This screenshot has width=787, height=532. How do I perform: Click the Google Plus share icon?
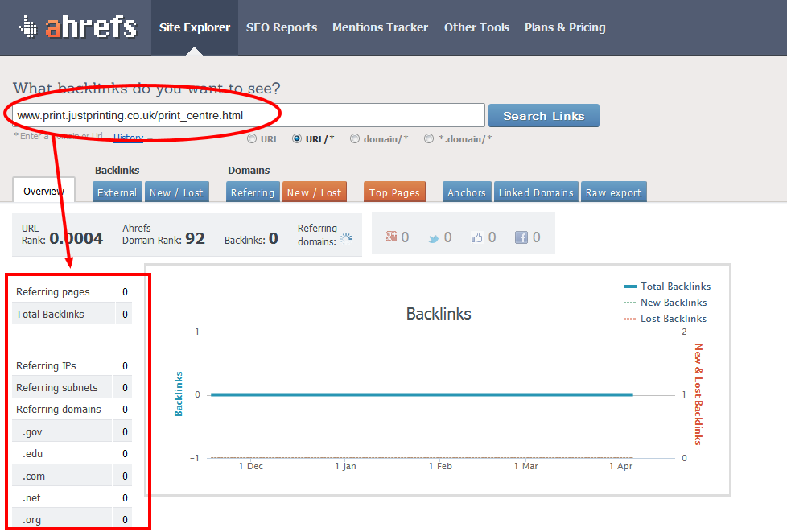coord(392,237)
